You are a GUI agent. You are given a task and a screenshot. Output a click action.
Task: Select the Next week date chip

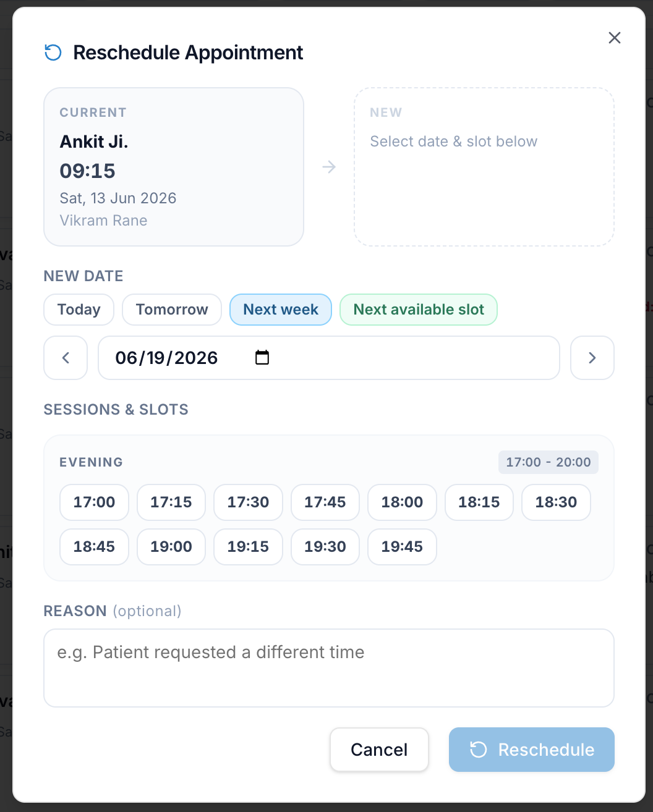tap(281, 310)
